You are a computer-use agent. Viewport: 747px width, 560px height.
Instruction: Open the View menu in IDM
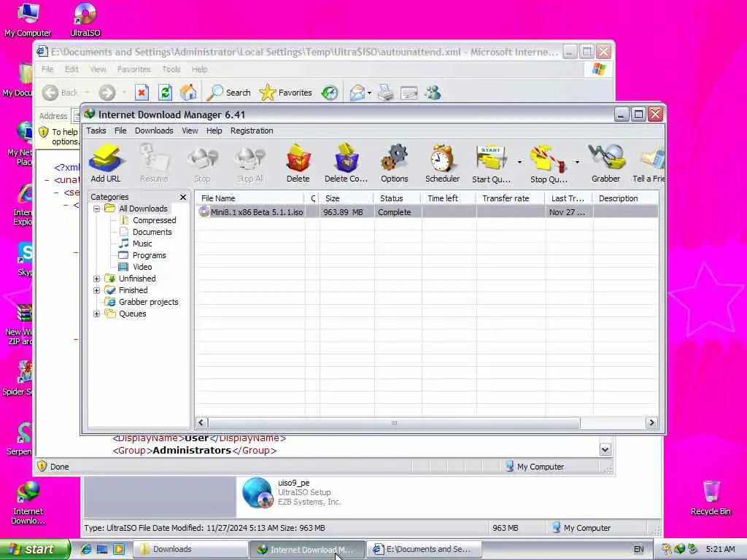point(190,131)
